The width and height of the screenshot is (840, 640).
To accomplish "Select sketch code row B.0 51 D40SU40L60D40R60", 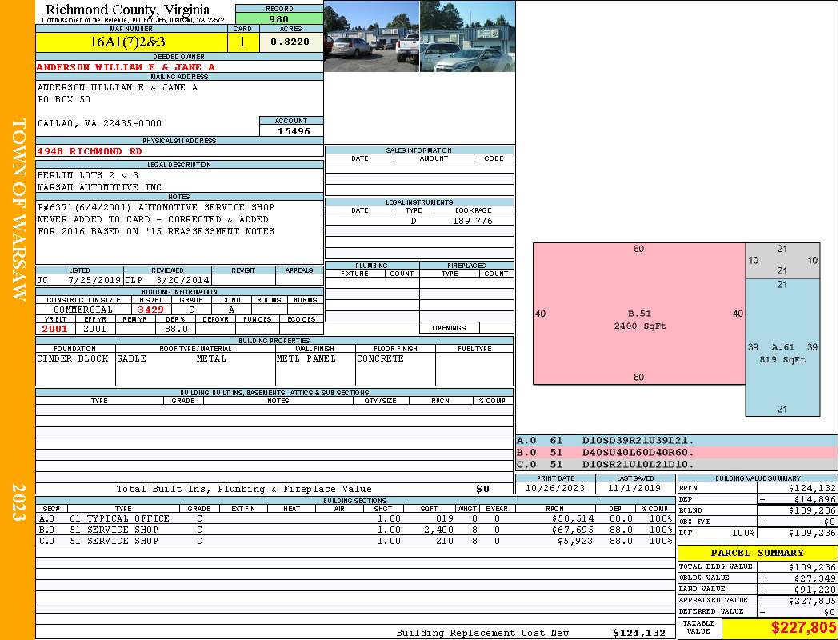I will (676, 453).
